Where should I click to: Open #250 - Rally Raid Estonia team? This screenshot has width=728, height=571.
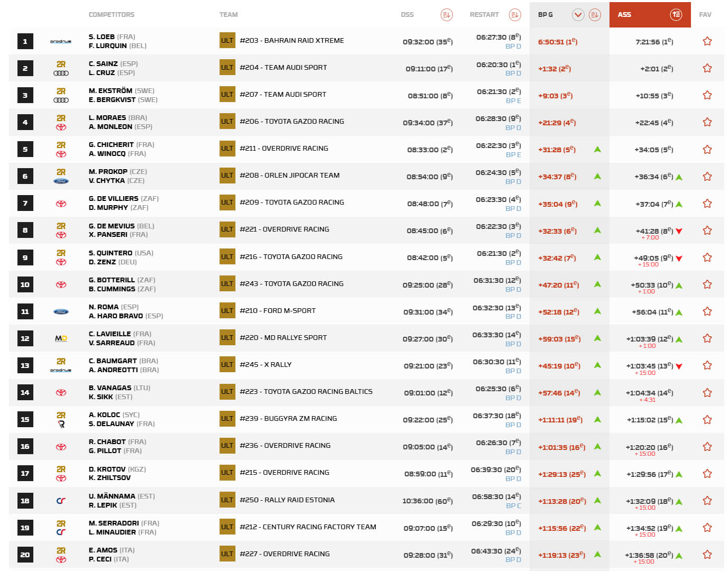[287, 500]
